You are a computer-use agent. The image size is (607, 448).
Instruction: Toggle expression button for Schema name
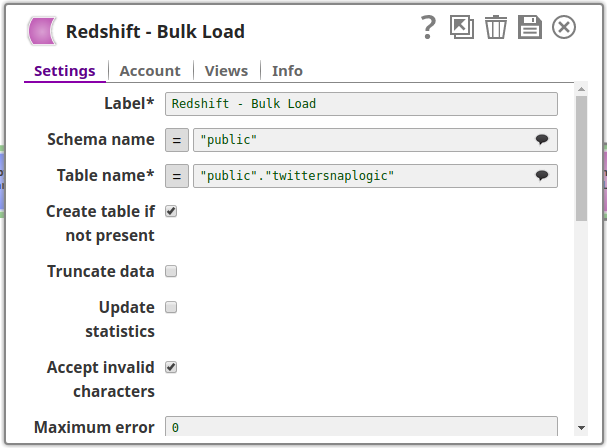(177, 140)
